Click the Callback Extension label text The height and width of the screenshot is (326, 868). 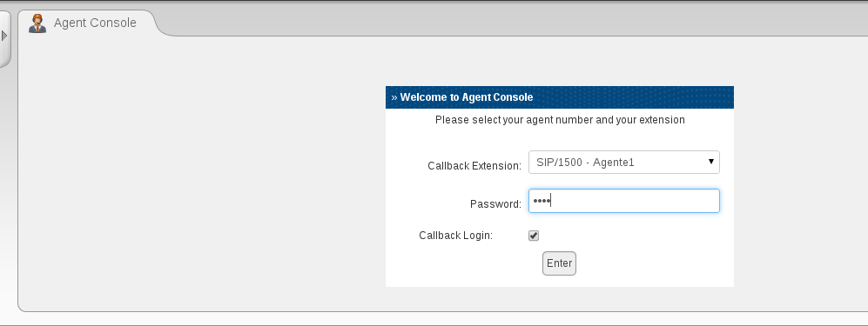coord(474,166)
